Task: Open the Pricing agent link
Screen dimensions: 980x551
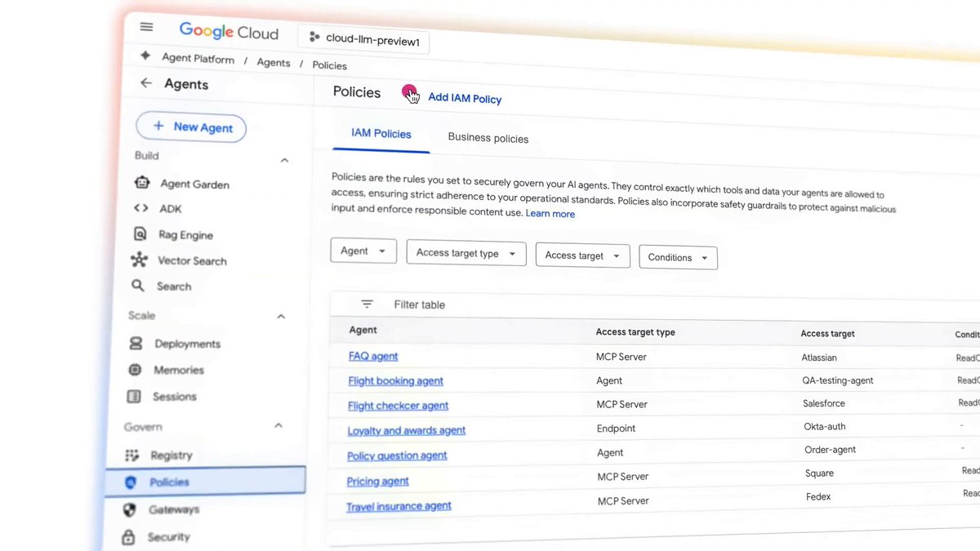Action: (x=377, y=481)
